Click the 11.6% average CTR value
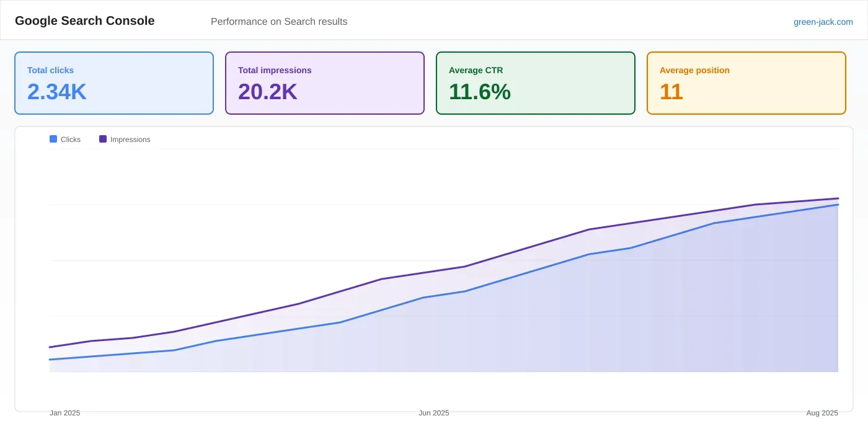The width and height of the screenshot is (868, 434). point(480,92)
